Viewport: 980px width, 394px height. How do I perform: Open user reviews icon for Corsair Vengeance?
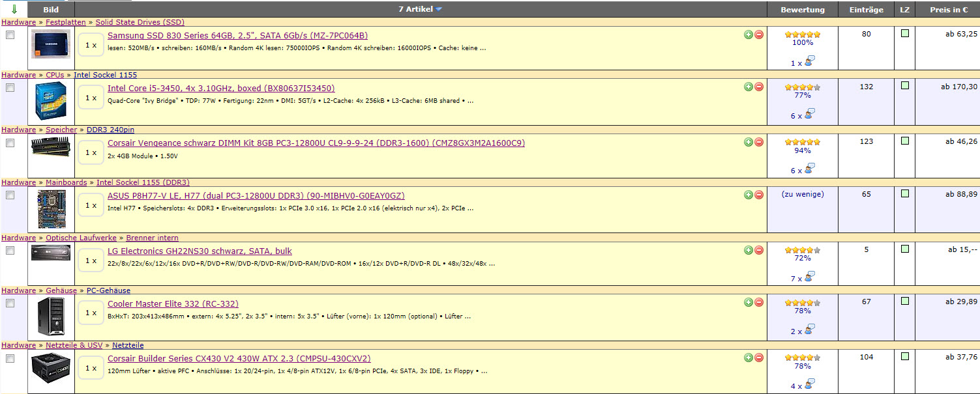point(810,169)
